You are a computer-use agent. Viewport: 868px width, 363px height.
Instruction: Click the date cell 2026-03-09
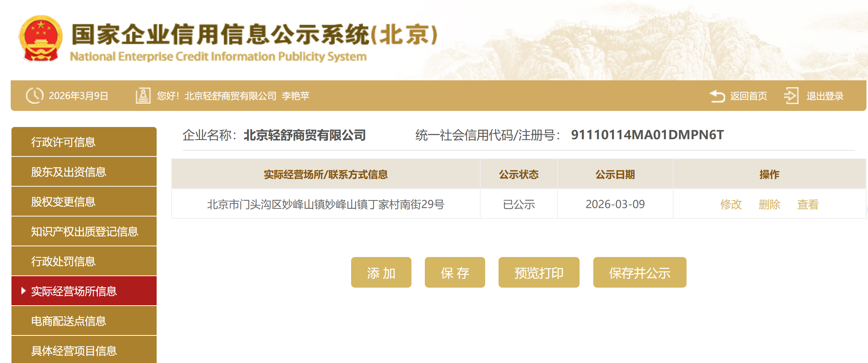(615, 204)
